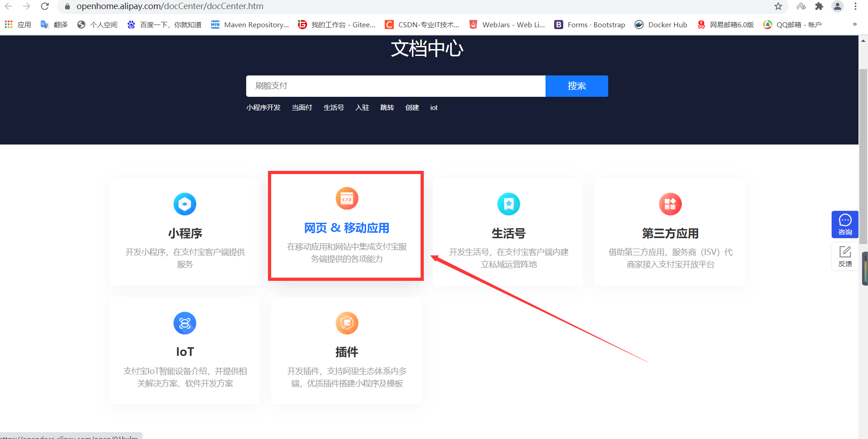The height and width of the screenshot is (439, 868).
Task: Open the Chrome three-dot menu
Action: click(855, 6)
